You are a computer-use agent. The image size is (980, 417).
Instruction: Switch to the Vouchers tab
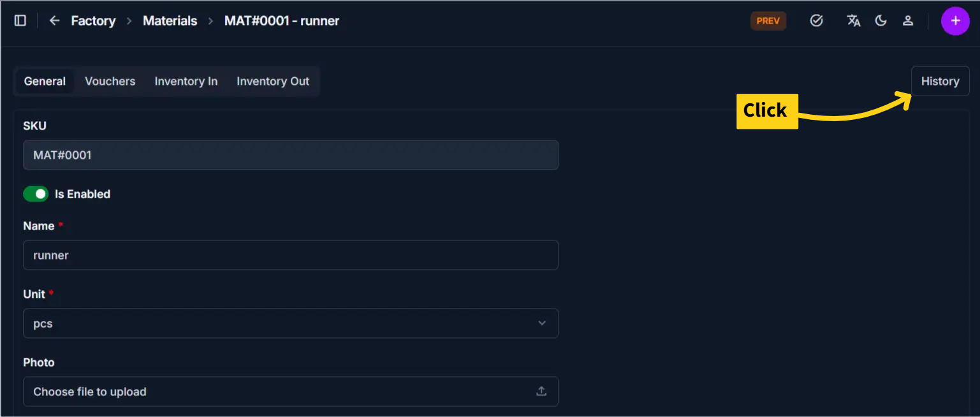[110, 82]
